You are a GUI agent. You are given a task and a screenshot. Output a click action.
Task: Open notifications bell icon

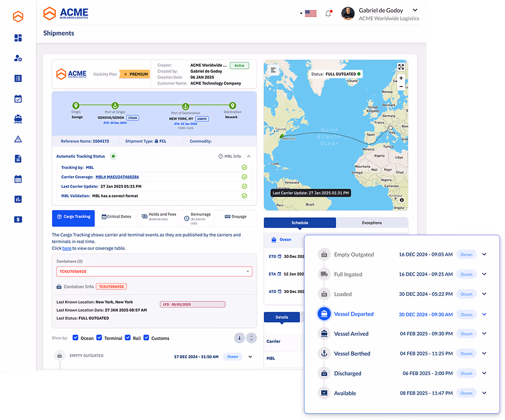328,13
